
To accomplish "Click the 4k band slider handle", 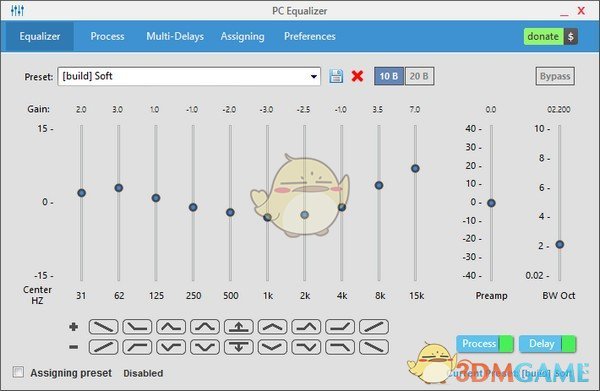I will click(342, 207).
